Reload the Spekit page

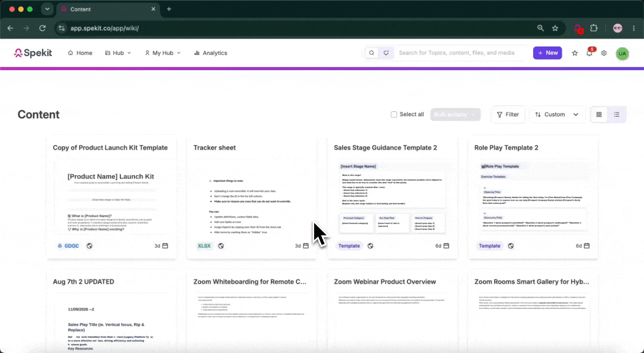click(x=43, y=28)
